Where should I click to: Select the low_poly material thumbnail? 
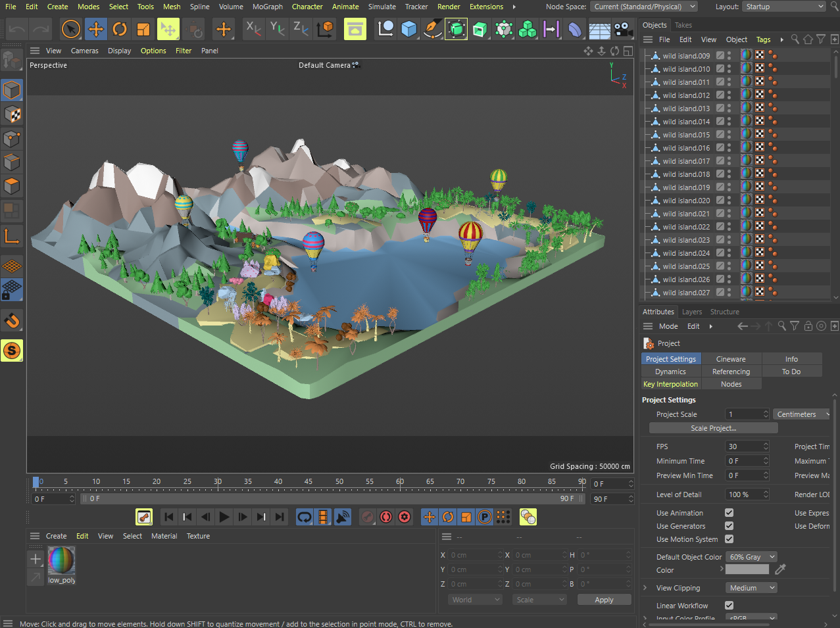tap(61, 561)
